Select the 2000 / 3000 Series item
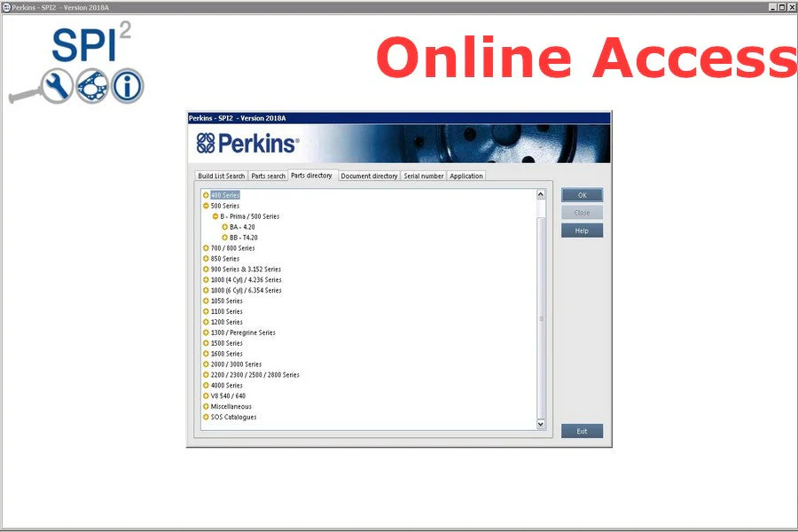 coord(236,364)
